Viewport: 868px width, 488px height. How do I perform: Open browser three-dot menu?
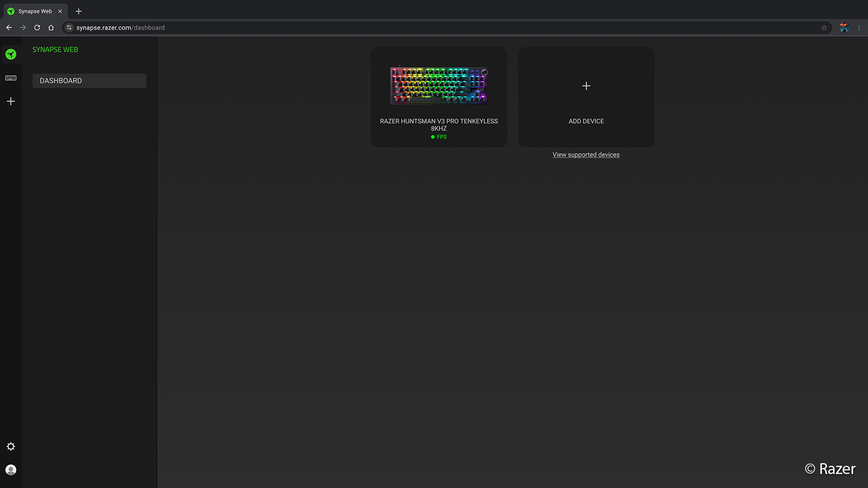(x=859, y=28)
